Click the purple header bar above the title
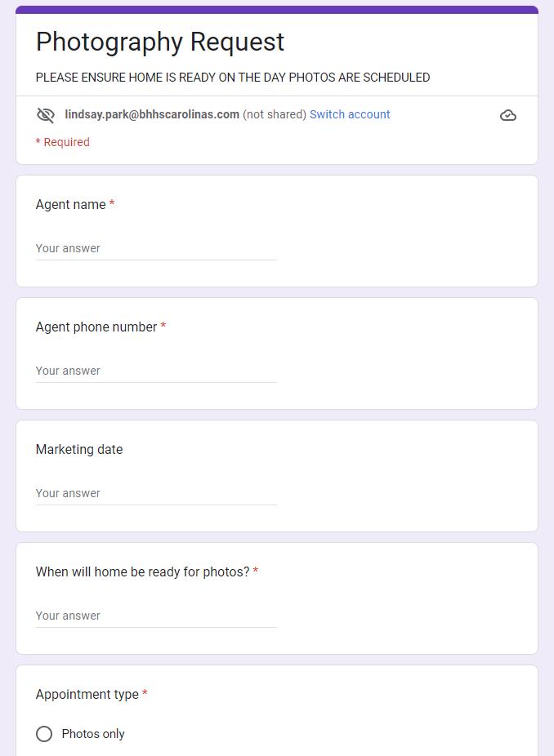This screenshot has height=756, width=554. 277,10
